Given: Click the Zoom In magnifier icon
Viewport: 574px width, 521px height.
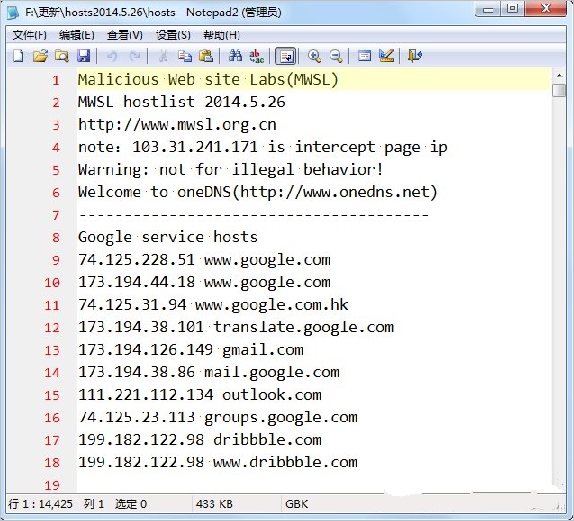Looking at the screenshot, I should point(314,56).
